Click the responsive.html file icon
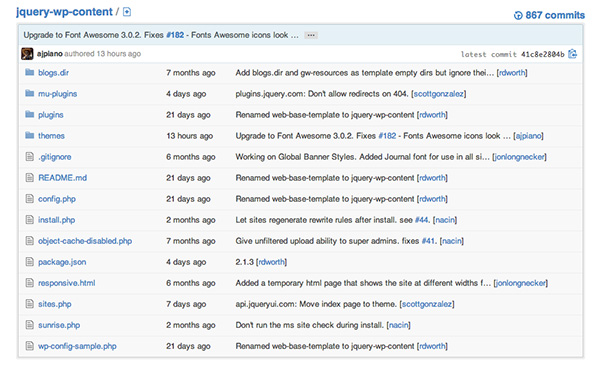 click(29, 283)
